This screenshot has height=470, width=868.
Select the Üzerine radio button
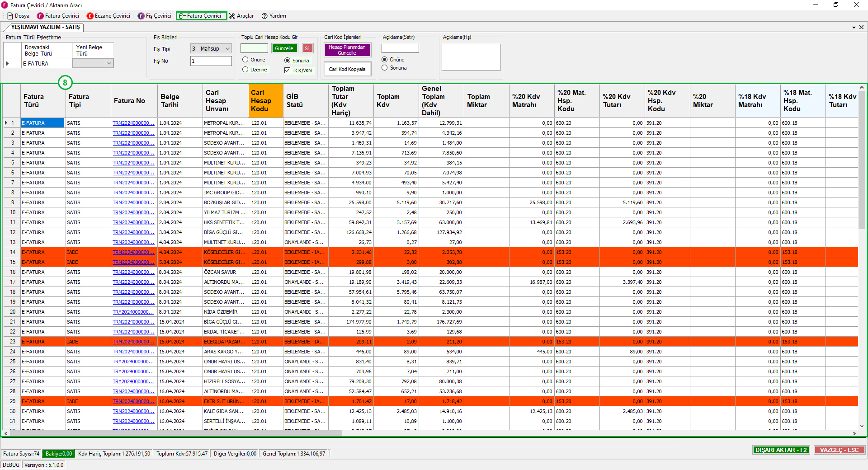point(245,70)
